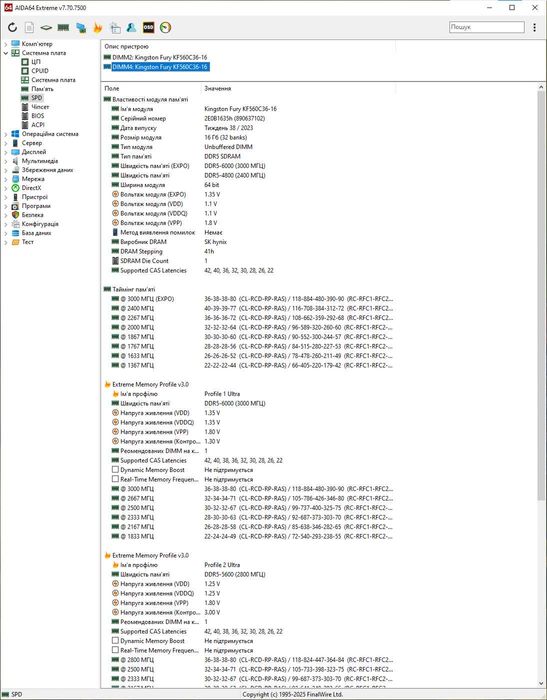
Task: Expand the Збереження даних node
Action: [x=5, y=170]
